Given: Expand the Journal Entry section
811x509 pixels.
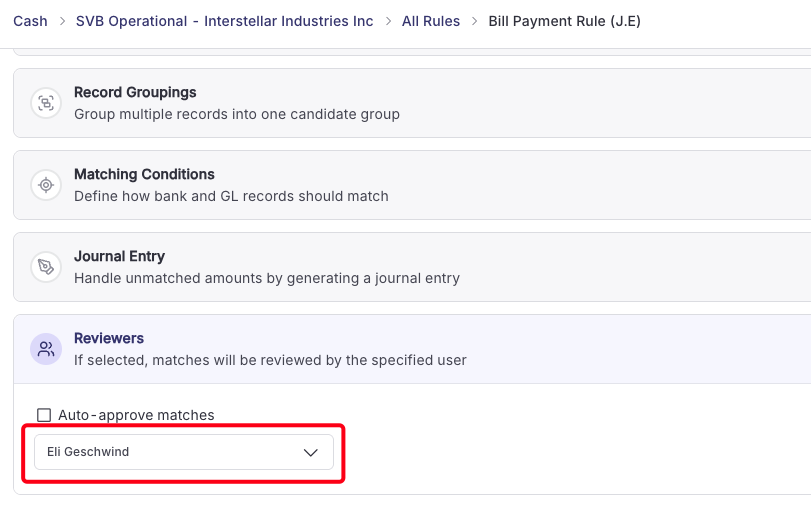Looking at the screenshot, I should pos(412,267).
